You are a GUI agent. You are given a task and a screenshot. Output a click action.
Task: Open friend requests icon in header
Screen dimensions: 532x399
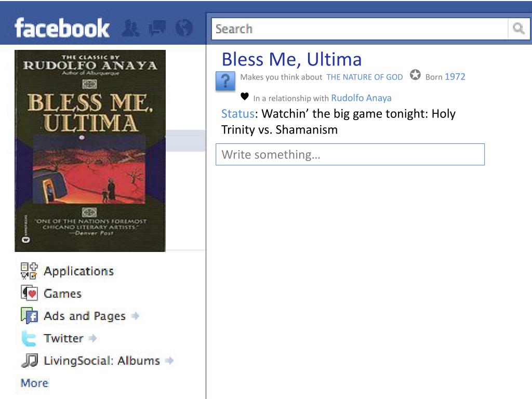click(x=130, y=28)
